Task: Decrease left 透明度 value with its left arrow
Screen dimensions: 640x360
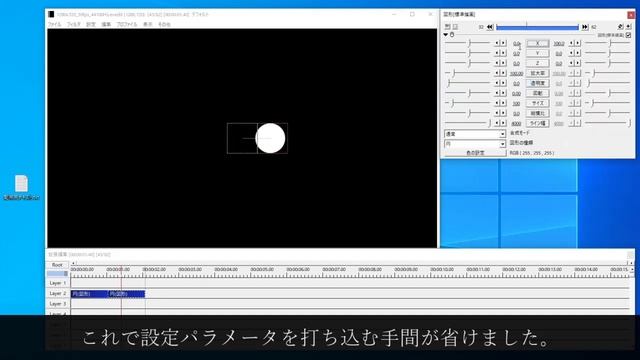Action: tap(497, 83)
